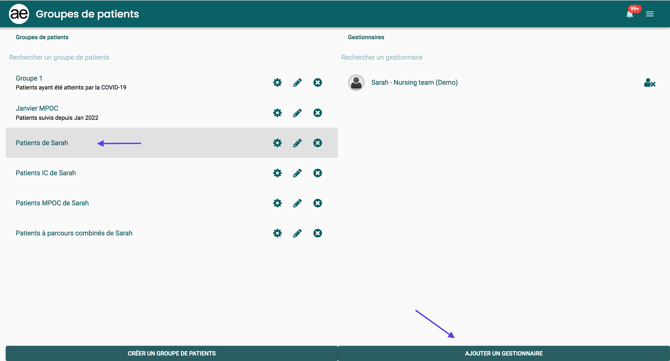Screen dimensions: 670x361
Task: Delete Groupe 1 with X icon
Action: point(317,82)
